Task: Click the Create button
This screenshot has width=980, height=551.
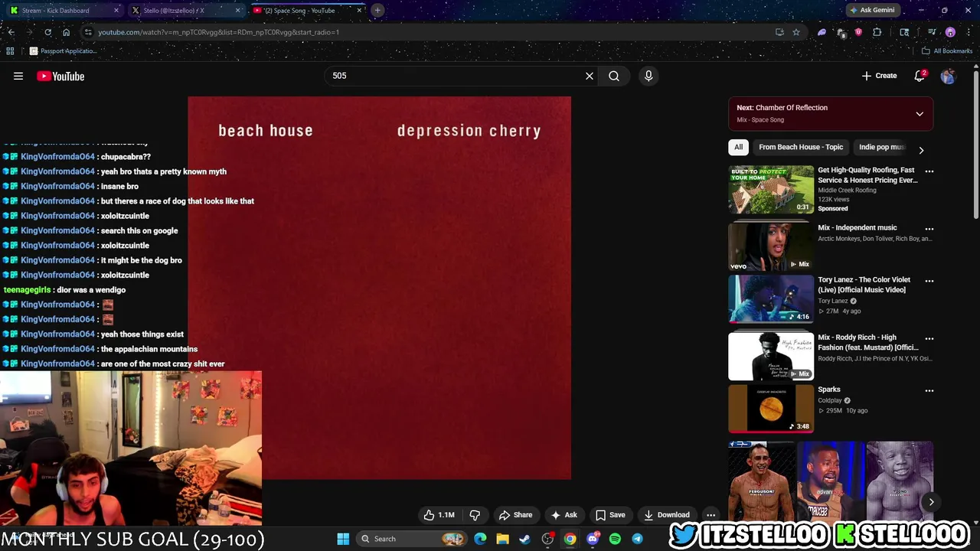Action: (879, 76)
